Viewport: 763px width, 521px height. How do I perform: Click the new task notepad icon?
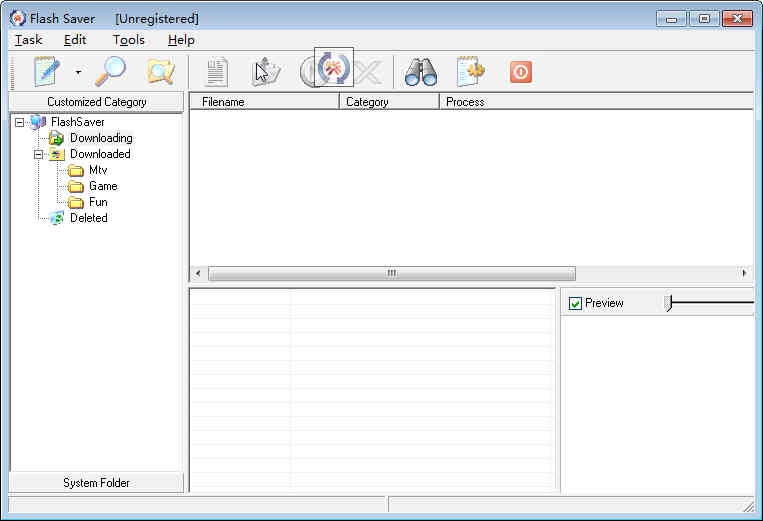pos(47,72)
